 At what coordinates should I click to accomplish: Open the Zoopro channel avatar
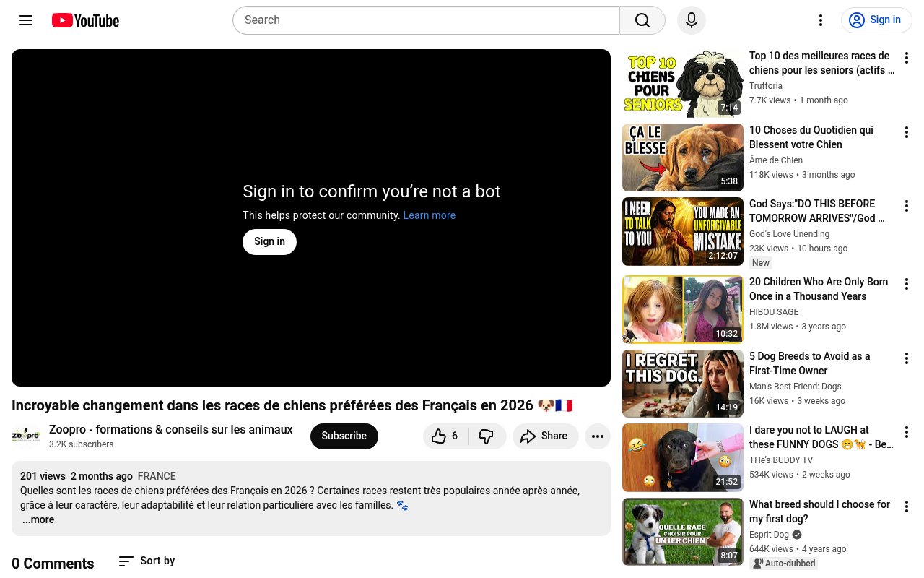(x=26, y=436)
